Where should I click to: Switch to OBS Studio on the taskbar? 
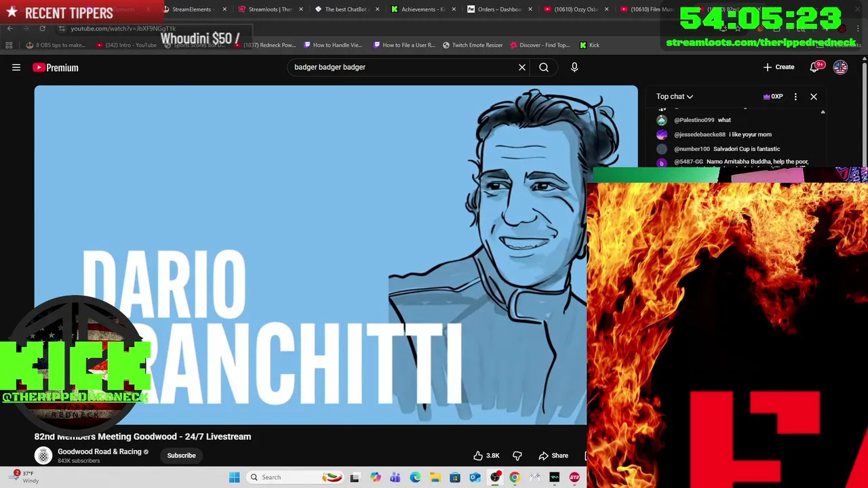point(495,477)
